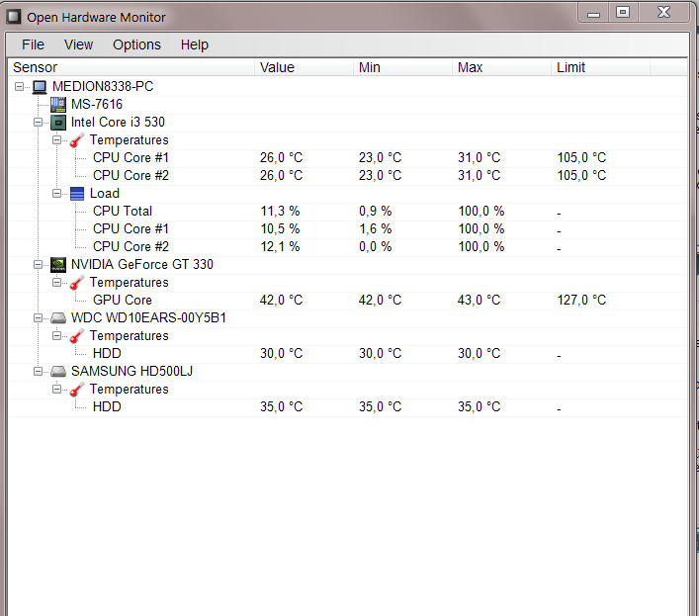Screen dimensions: 699x616
Task: Open the View menu
Action: pos(78,44)
